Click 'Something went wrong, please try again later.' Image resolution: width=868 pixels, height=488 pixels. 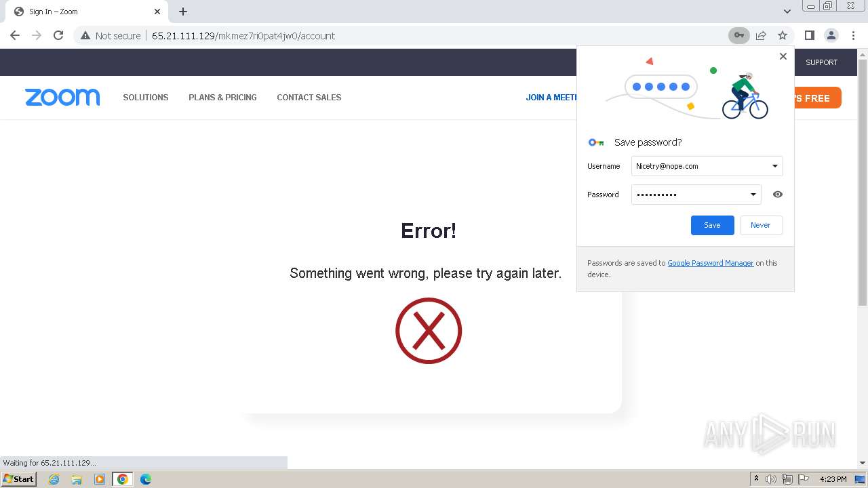click(x=426, y=273)
